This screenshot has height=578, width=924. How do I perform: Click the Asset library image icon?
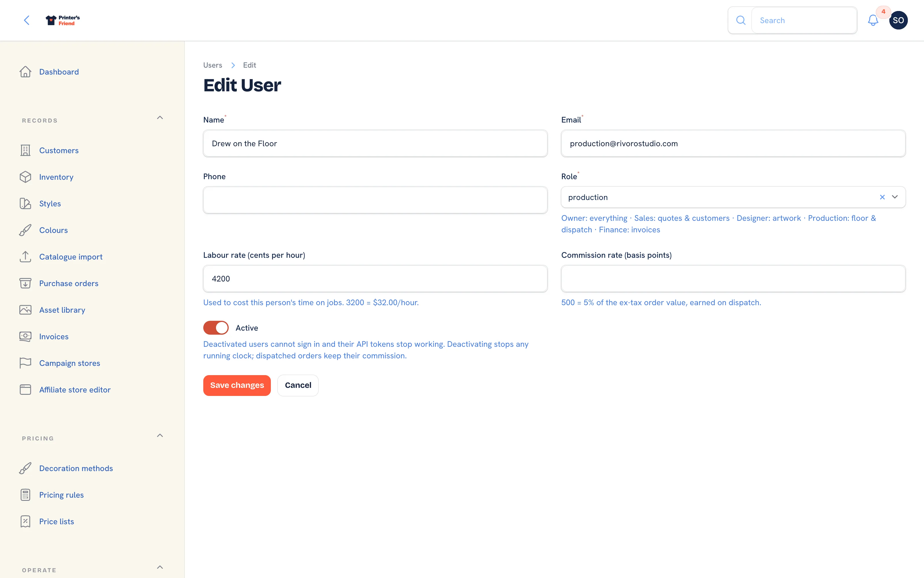(25, 310)
